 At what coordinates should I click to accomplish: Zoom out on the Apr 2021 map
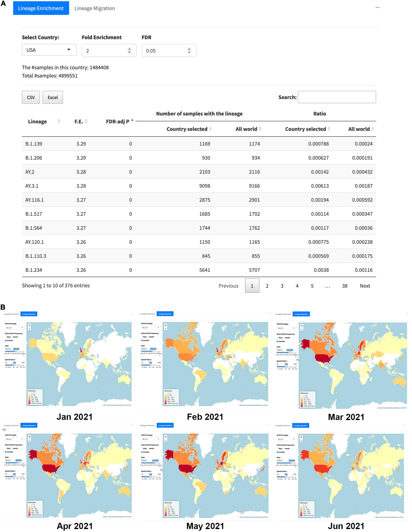pyautogui.click(x=30, y=440)
